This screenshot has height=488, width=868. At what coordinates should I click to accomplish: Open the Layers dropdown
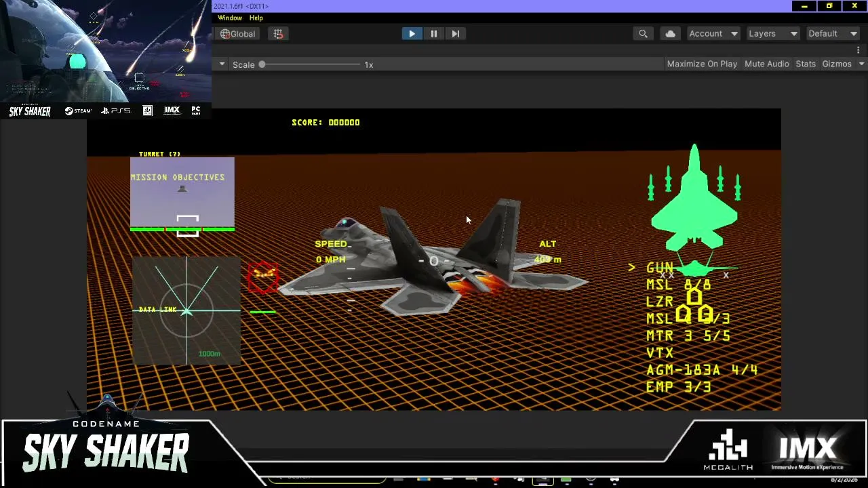[x=772, y=33]
